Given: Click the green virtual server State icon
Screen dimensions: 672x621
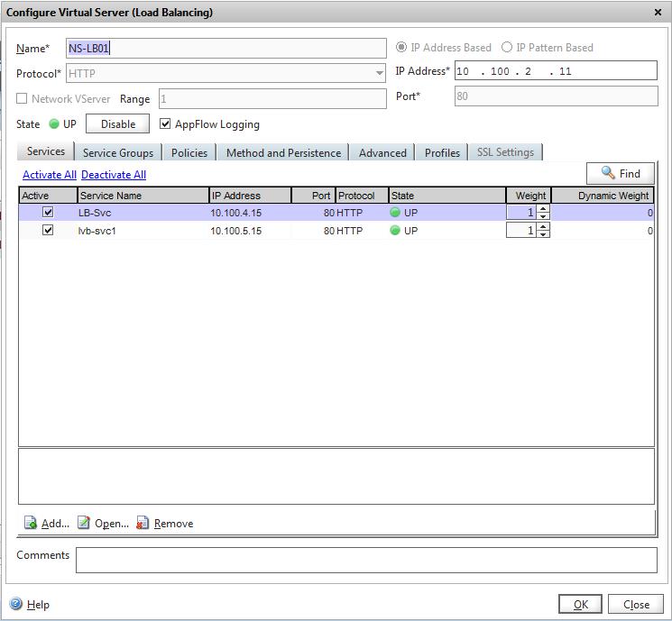Looking at the screenshot, I should pyautogui.click(x=54, y=124).
